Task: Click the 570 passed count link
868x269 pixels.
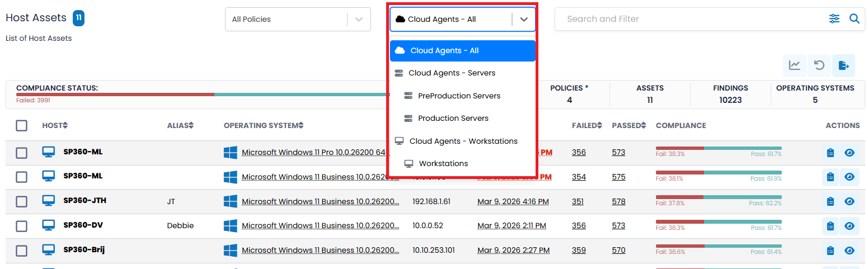Action: click(x=618, y=251)
